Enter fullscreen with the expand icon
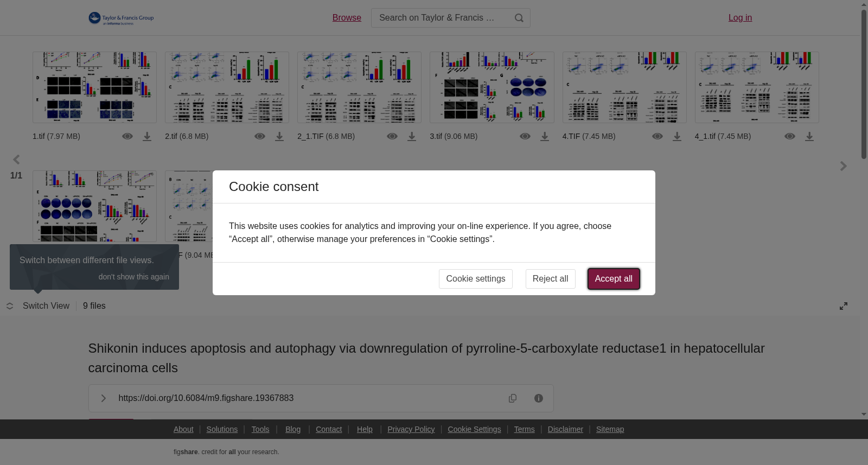The image size is (868, 465). tap(844, 306)
